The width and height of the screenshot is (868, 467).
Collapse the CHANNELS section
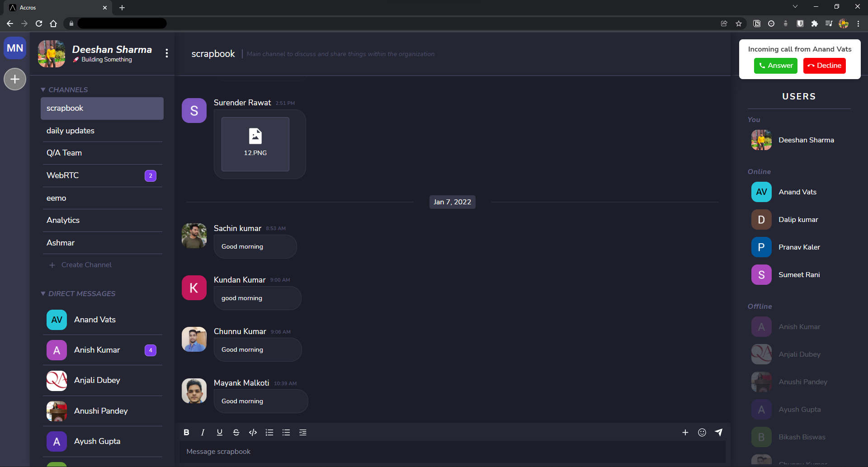[x=43, y=90]
